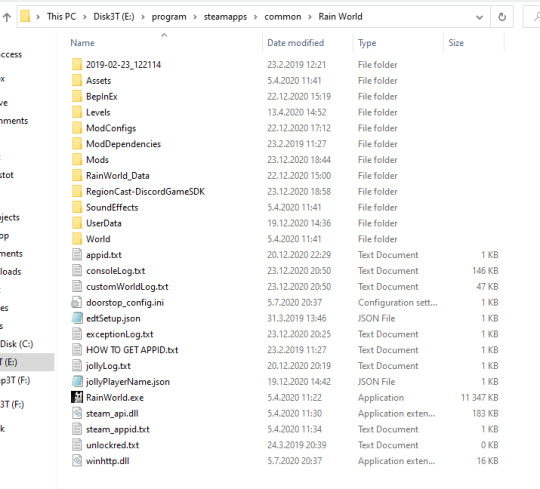Click the ModConfigs folder icon
Image resolution: width=540 pixels, height=489 pixels.
coord(77,128)
